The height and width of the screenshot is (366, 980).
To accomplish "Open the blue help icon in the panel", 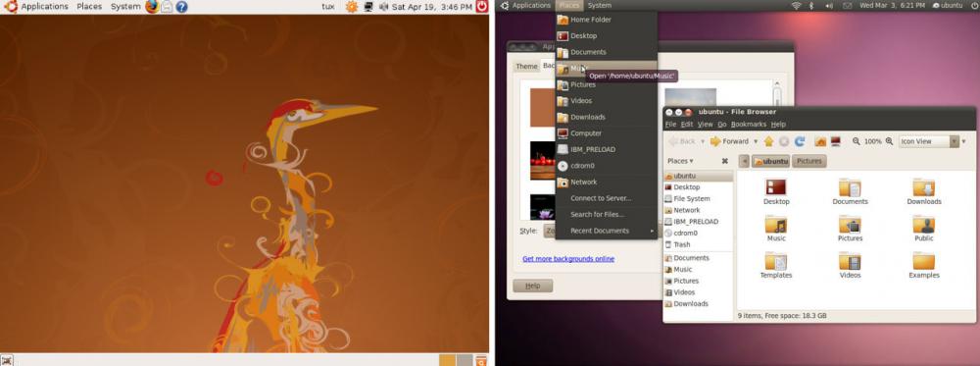I will 181,7.
